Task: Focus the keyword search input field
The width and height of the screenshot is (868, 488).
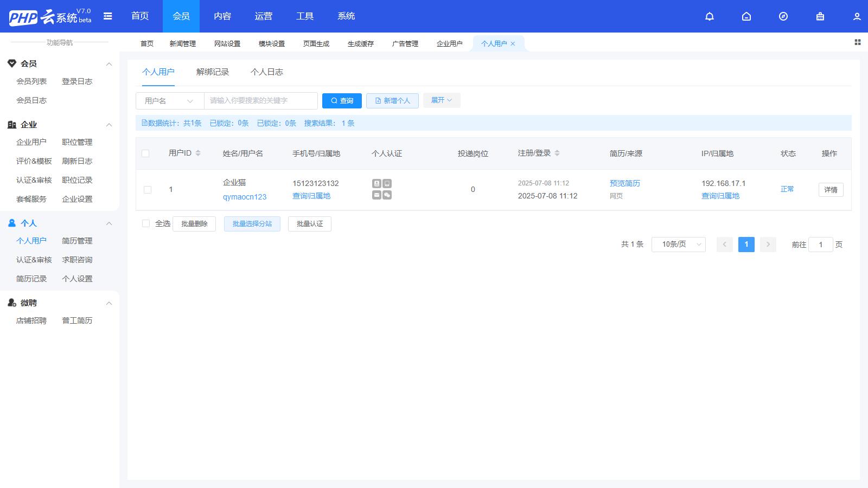Action: tap(260, 101)
